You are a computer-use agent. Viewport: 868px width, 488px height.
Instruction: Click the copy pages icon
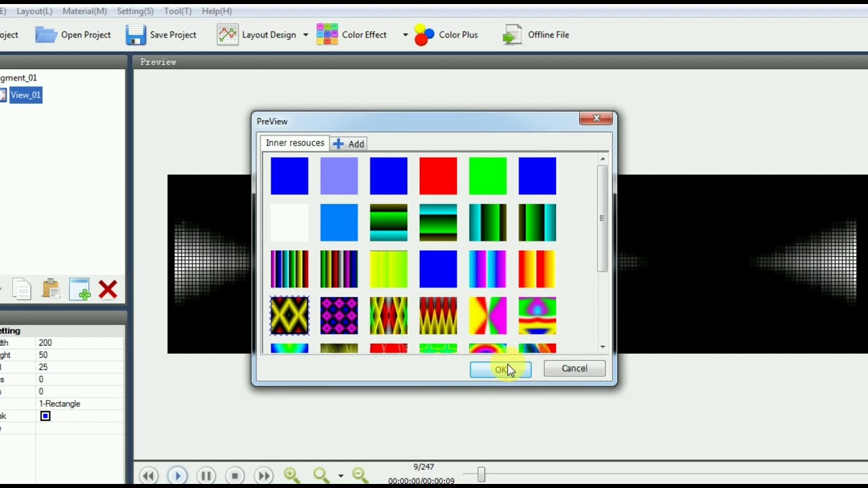click(22, 289)
